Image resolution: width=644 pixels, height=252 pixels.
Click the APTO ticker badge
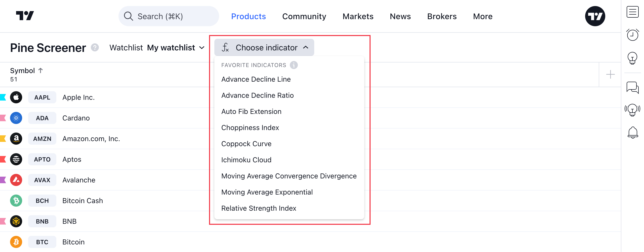[x=42, y=159]
